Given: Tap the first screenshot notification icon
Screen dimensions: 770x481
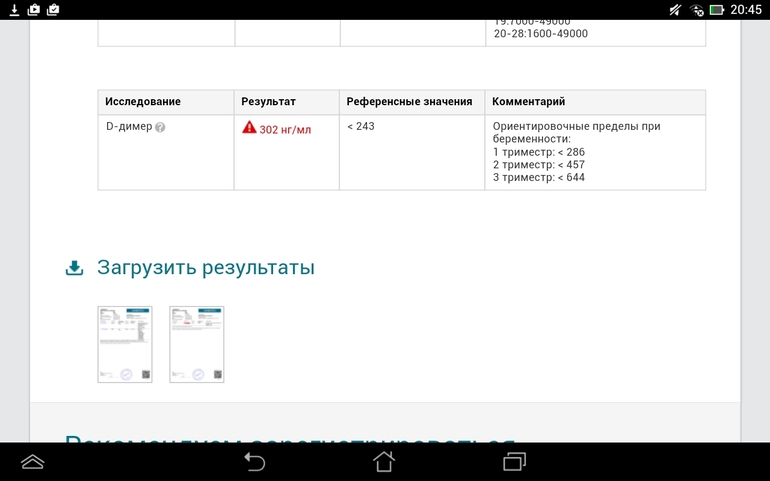Looking at the screenshot, I should [x=33, y=9].
